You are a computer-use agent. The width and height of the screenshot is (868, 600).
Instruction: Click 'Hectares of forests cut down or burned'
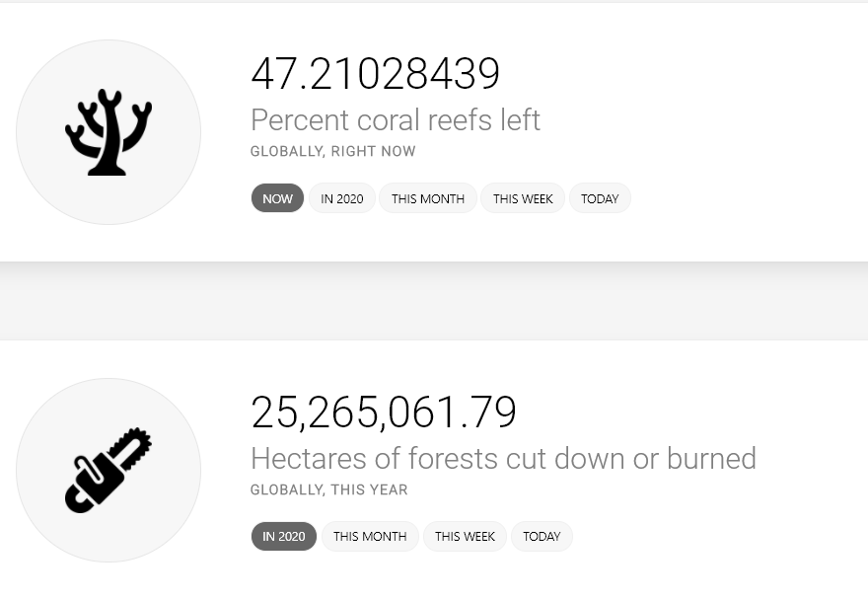503,458
